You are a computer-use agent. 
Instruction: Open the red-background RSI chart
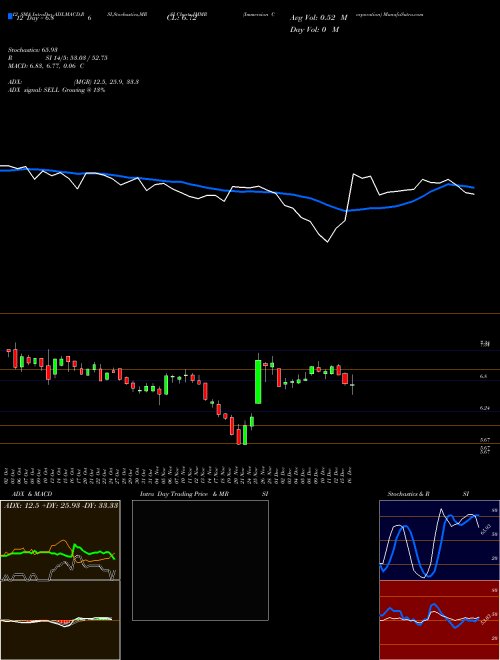[439, 620]
